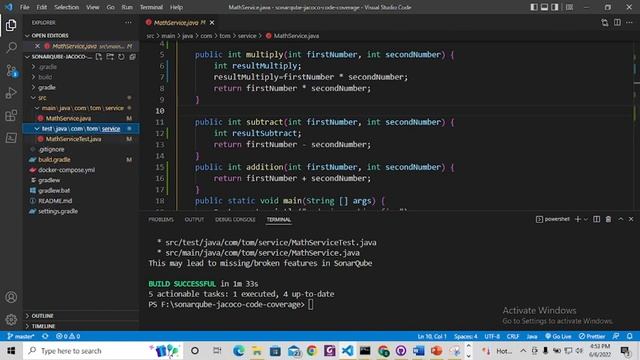Change the Java language mode
This screenshot has height=360, width=640.
(x=532, y=336)
